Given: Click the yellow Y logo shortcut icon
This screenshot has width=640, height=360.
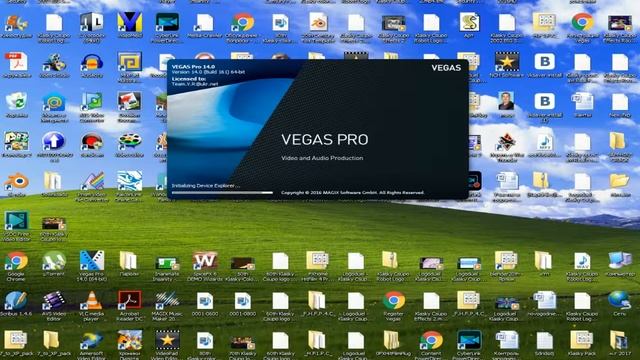Looking at the screenshot, I should click(130, 22).
